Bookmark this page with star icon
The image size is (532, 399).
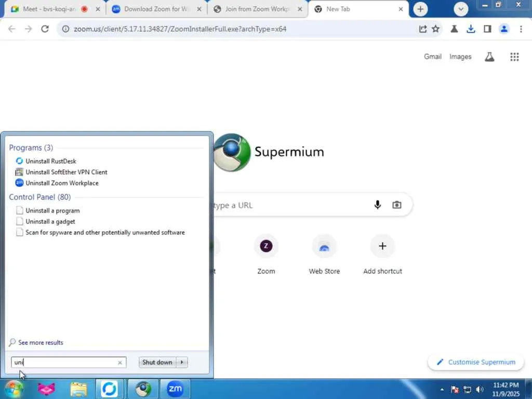coord(436,29)
